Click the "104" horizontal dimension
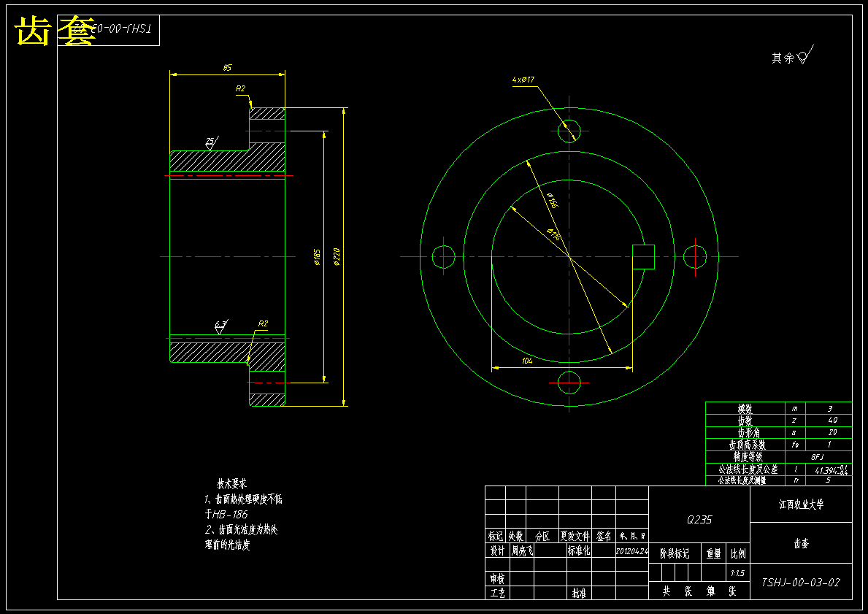 [x=527, y=361]
